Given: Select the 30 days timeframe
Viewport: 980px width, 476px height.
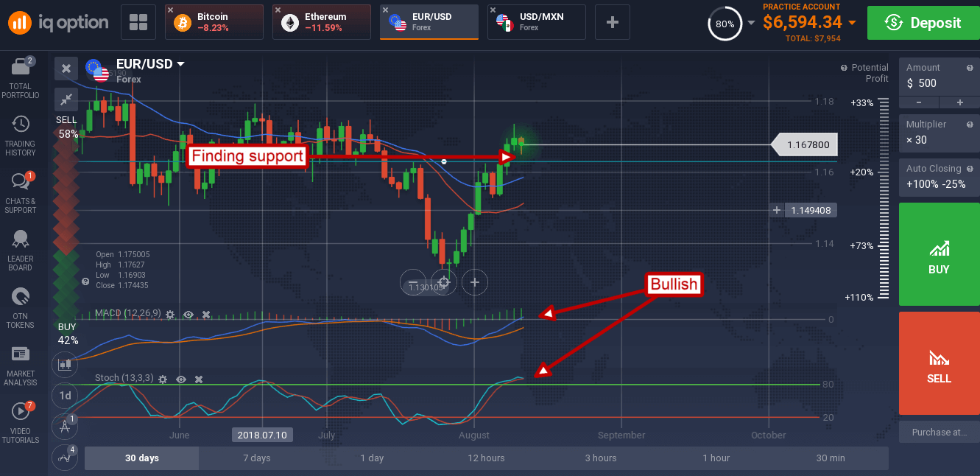Looking at the screenshot, I should click(x=142, y=458).
